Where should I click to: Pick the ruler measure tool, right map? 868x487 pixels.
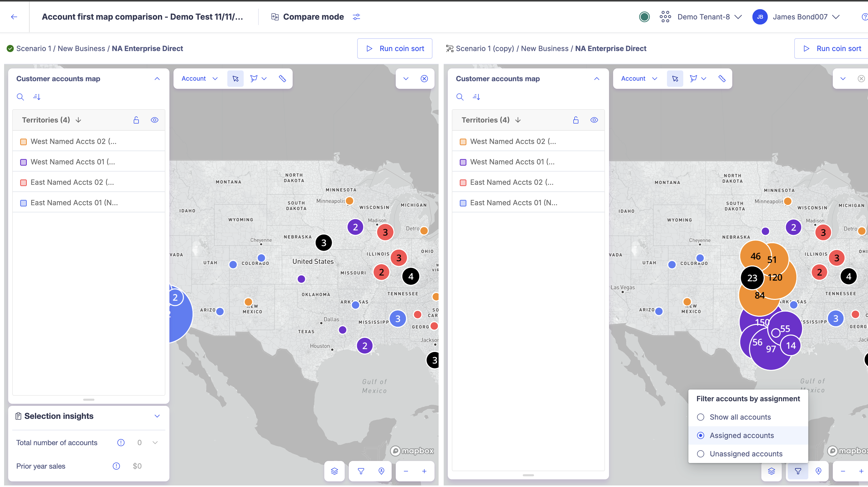(x=722, y=79)
